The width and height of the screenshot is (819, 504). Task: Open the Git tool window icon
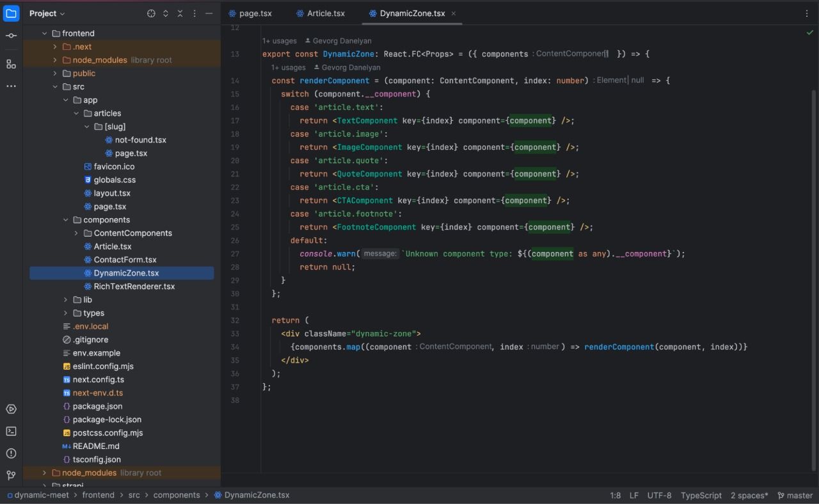11,475
